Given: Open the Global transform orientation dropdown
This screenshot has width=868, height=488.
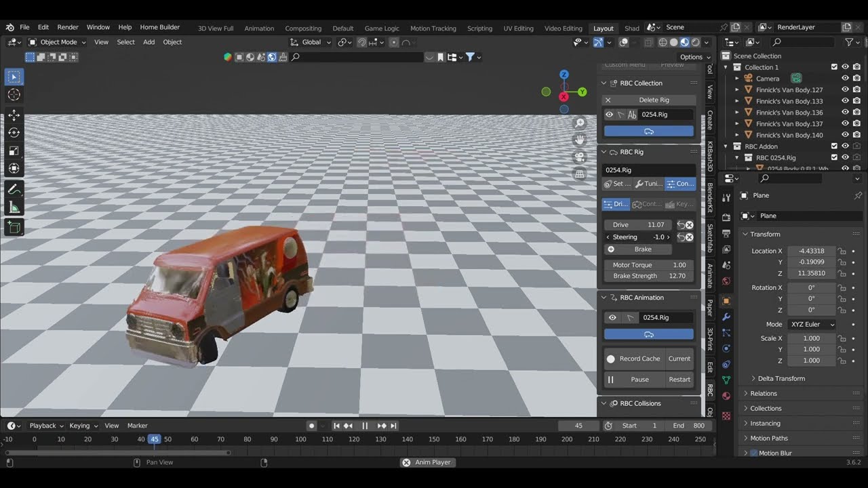Looking at the screenshot, I should tap(311, 42).
